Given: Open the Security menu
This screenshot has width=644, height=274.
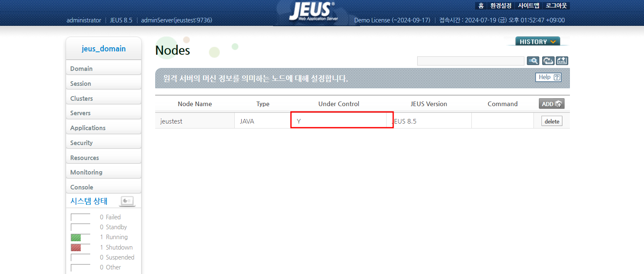Looking at the screenshot, I should pyautogui.click(x=103, y=143).
